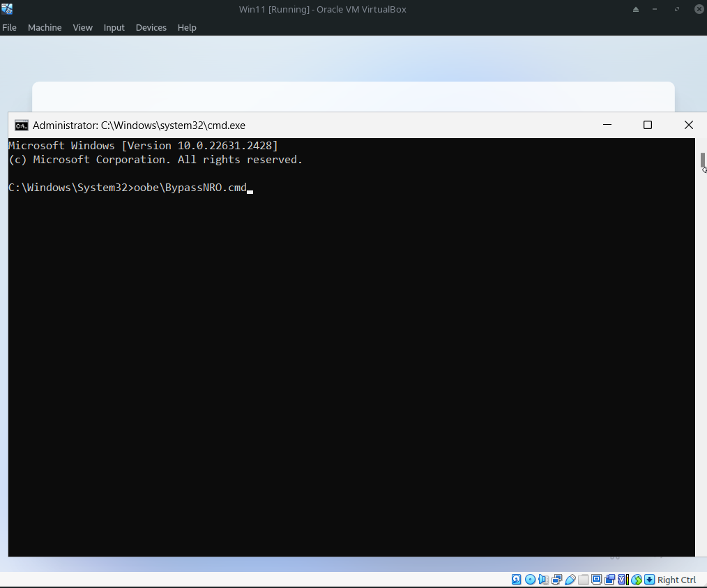This screenshot has height=588, width=707.
Task: Click the oobe\BypassNRO.cmd command text
Action: coord(190,188)
